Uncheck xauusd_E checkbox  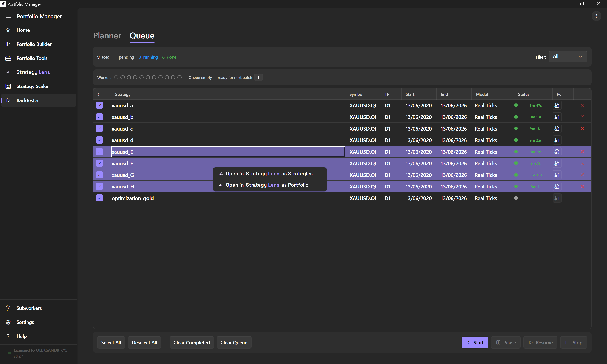(x=99, y=152)
